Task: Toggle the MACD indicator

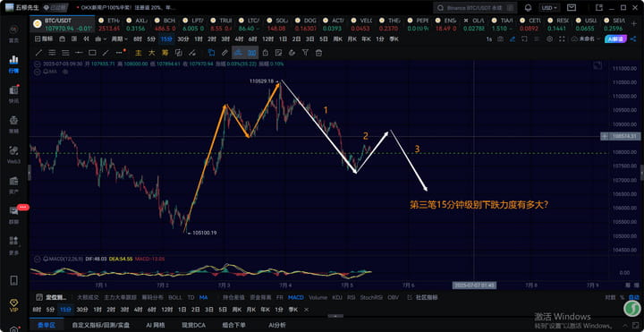Action: [296, 297]
